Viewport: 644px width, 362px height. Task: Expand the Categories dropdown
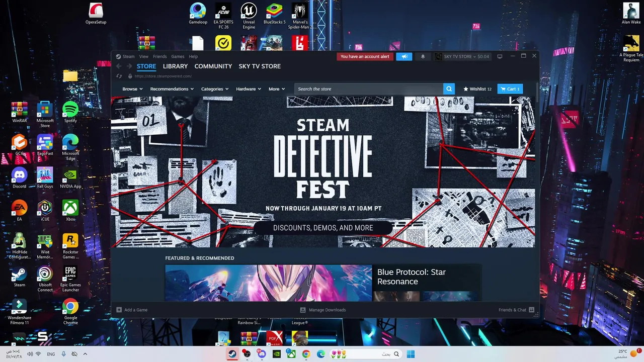pyautogui.click(x=215, y=89)
